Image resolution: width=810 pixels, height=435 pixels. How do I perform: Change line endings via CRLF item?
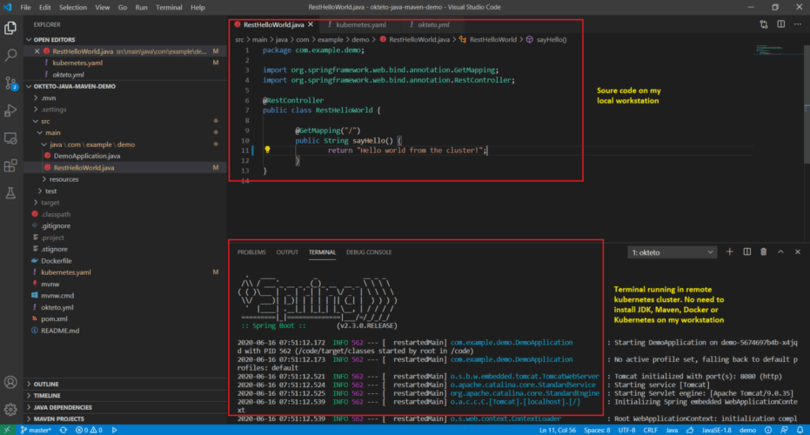(x=650, y=430)
